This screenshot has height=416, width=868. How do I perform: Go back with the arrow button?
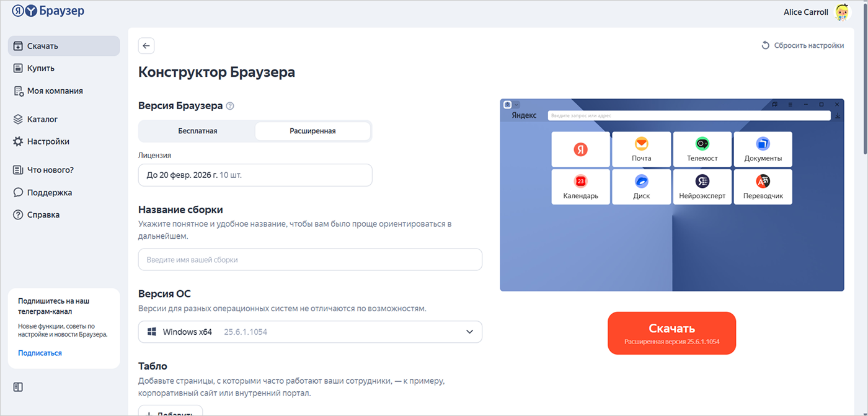tap(146, 46)
